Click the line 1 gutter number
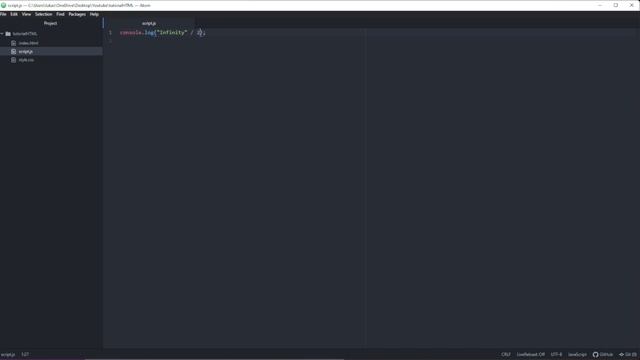 (x=110, y=32)
